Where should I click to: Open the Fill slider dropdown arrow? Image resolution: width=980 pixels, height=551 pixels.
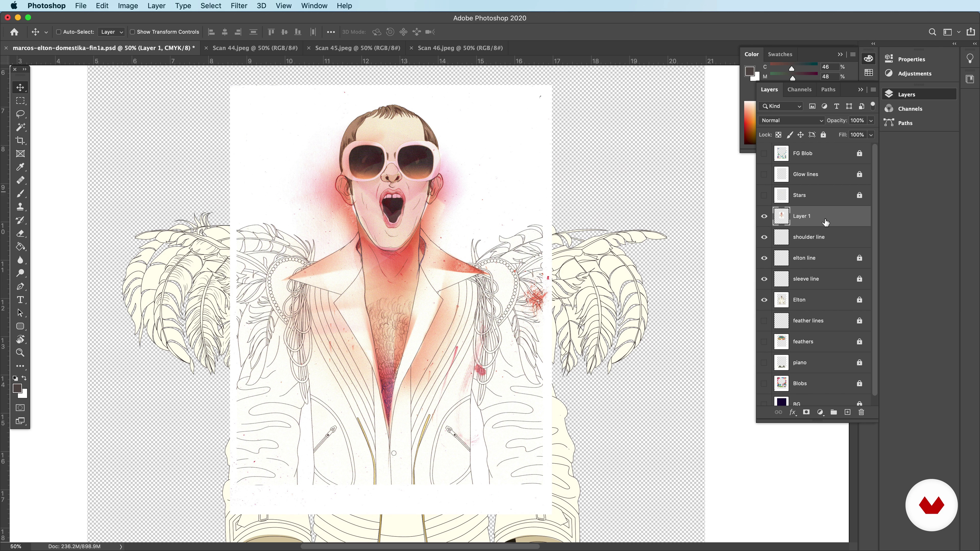pyautogui.click(x=871, y=135)
